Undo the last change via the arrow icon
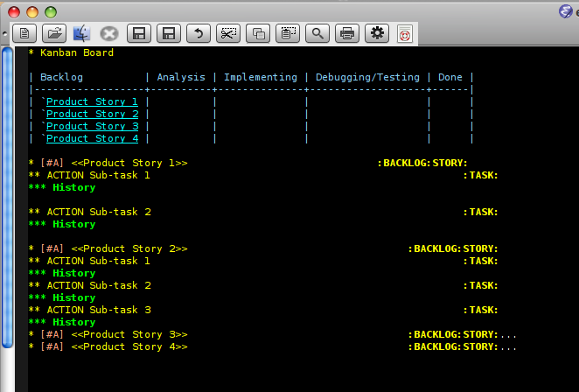The height and width of the screenshot is (392, 579). tap(199, 33)
